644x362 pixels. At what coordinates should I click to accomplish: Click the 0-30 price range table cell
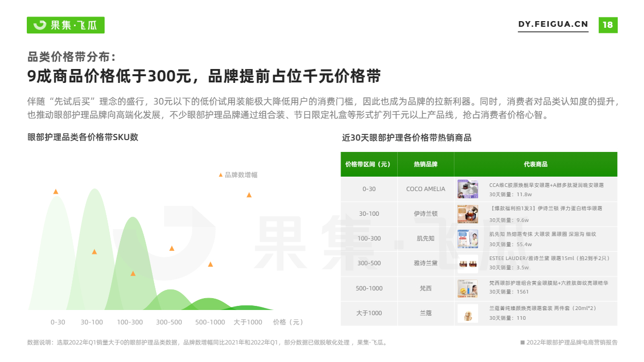[x=369, y=189]
